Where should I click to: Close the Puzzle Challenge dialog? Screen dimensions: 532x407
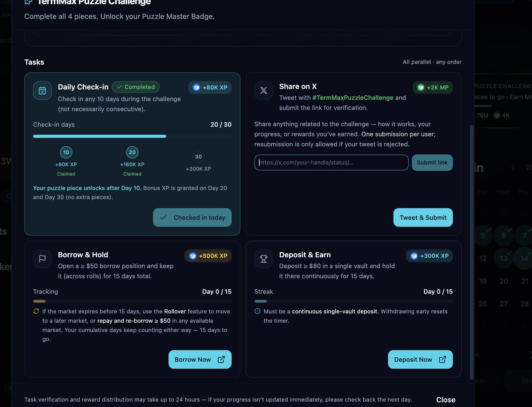(x=446, y=399)
